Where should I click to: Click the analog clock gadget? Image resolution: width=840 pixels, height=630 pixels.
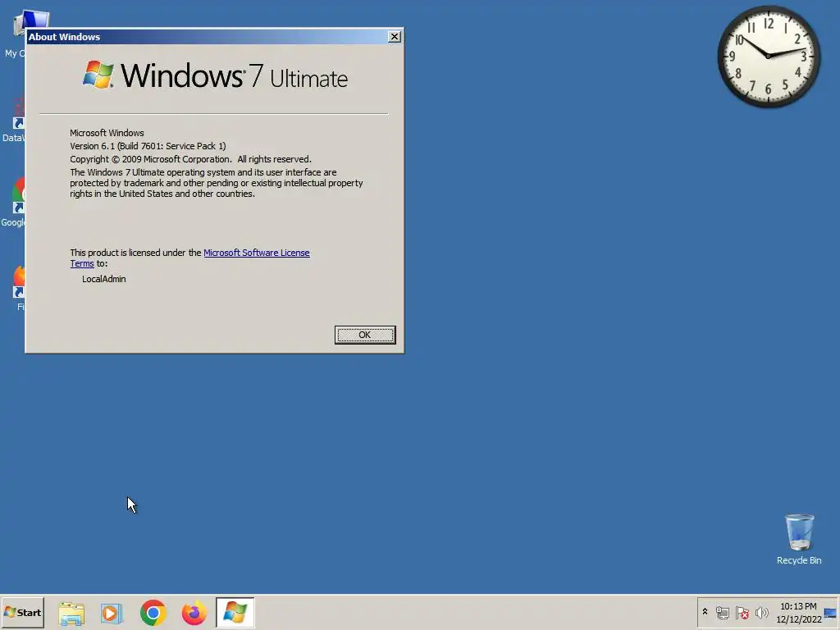click(768, 56)
